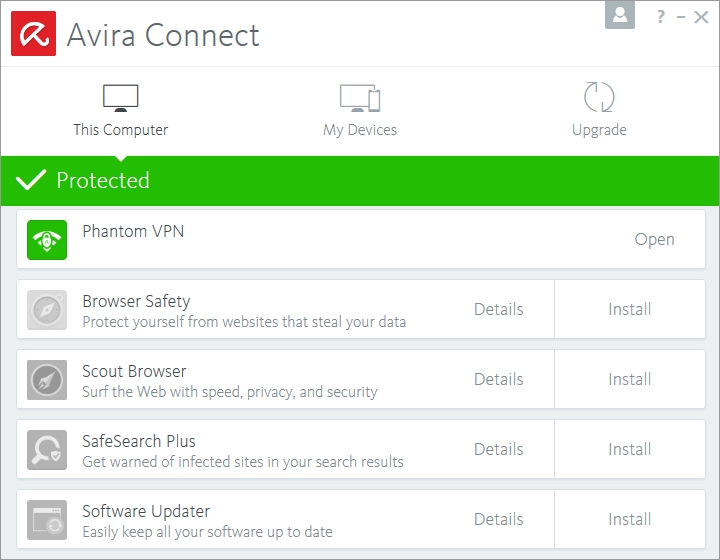Install Scout Browser
This screenshot has width=720, height=560.
click(630, 379)
